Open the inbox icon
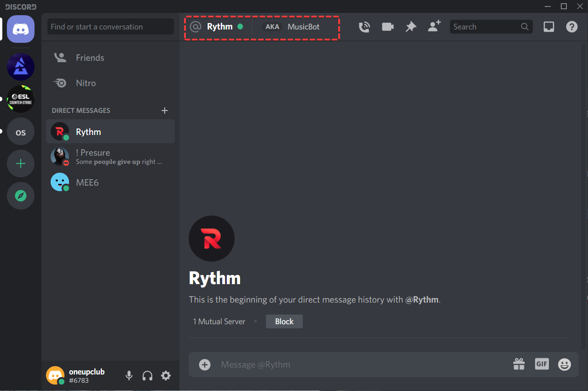 click(549, 27)
